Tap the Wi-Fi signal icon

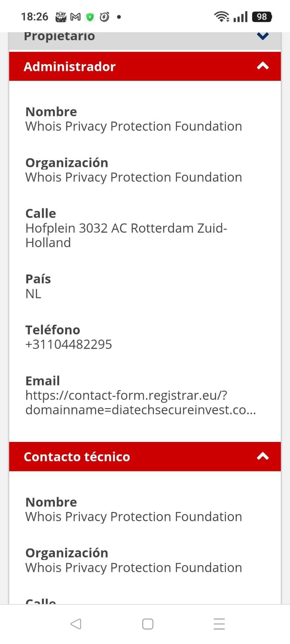pyautogui.click(x=221, y=17)
